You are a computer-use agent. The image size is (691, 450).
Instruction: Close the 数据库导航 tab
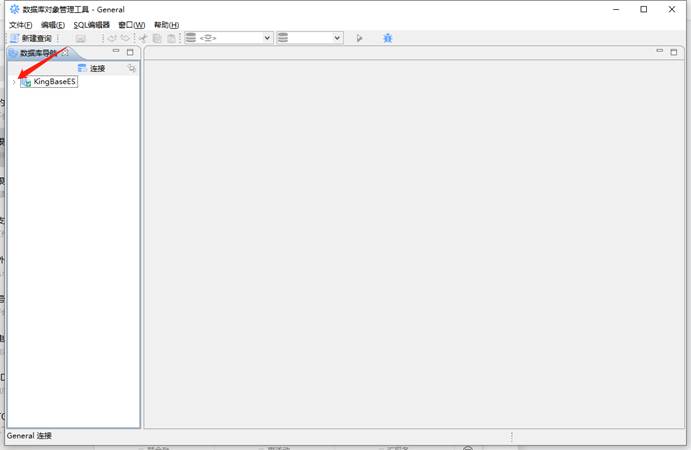[x=65, y=53]
